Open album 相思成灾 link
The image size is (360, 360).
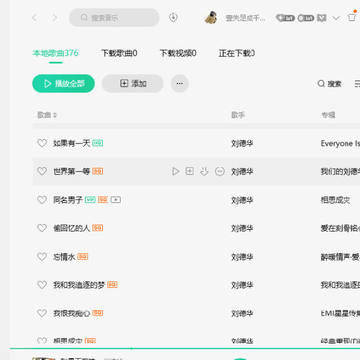click(335, 200)
